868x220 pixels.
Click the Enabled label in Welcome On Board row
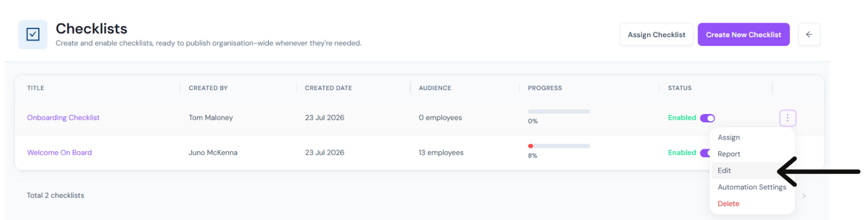point(682,152)
